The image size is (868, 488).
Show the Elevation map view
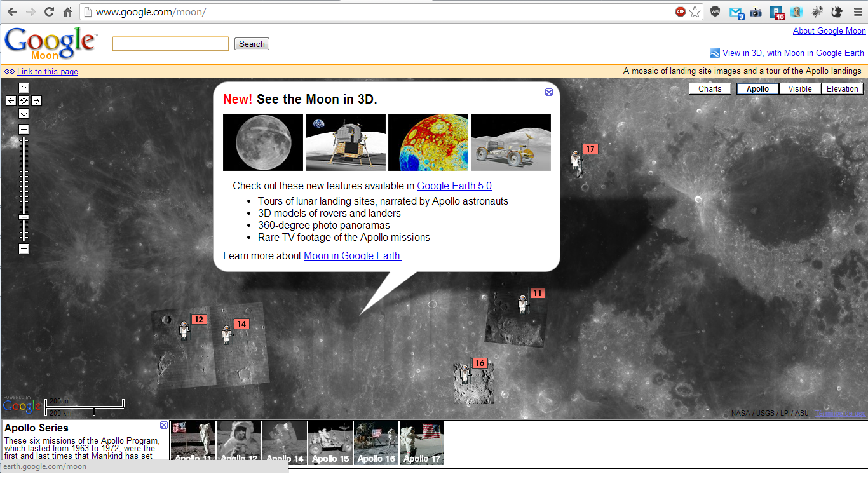coord(843,89)
